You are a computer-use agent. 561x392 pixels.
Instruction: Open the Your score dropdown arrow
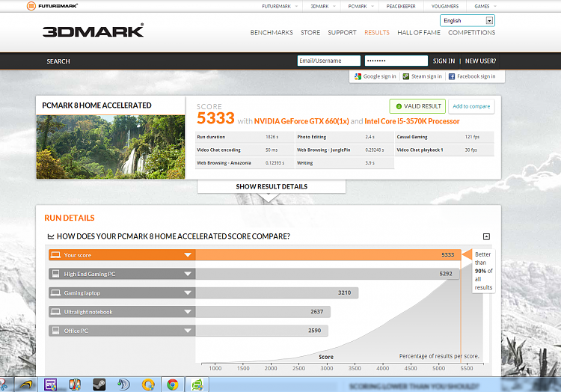coord(188,255)
